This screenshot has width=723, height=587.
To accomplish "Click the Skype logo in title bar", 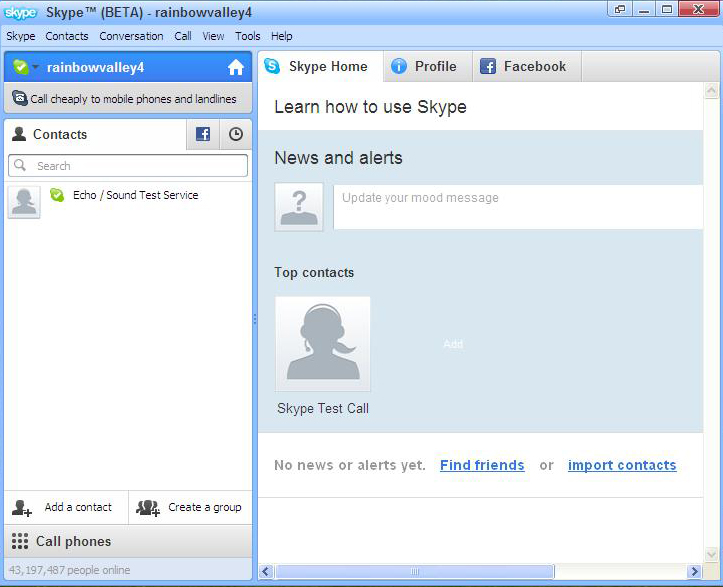I will click(20, 12).
